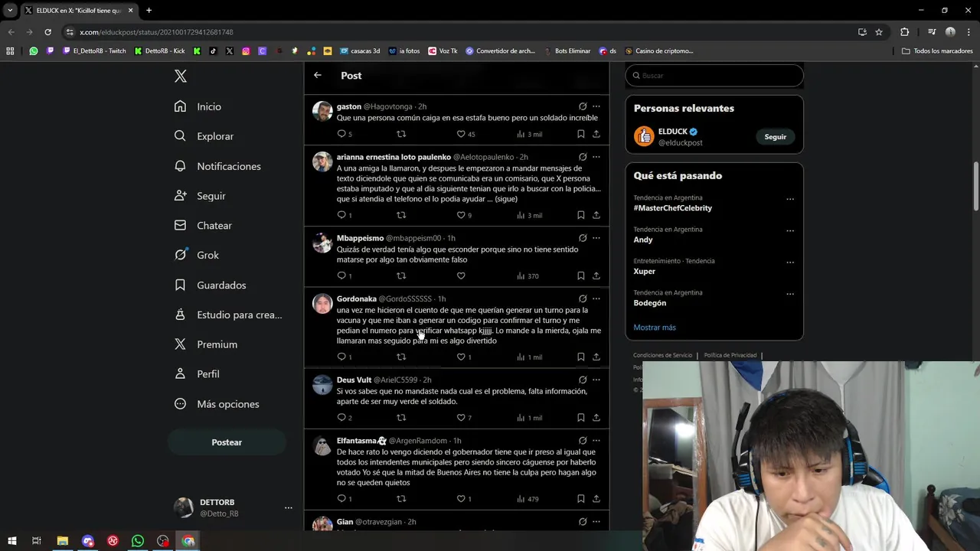Open File Explorer from taskbar
This screenshot has width=980, height=551.
click(x=62, y=541)
